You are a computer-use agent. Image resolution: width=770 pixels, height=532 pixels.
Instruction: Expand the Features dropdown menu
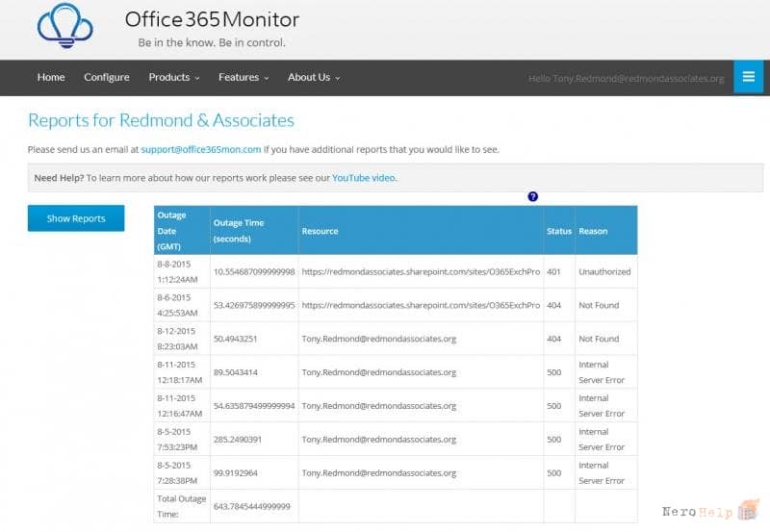tap(244, 78)
